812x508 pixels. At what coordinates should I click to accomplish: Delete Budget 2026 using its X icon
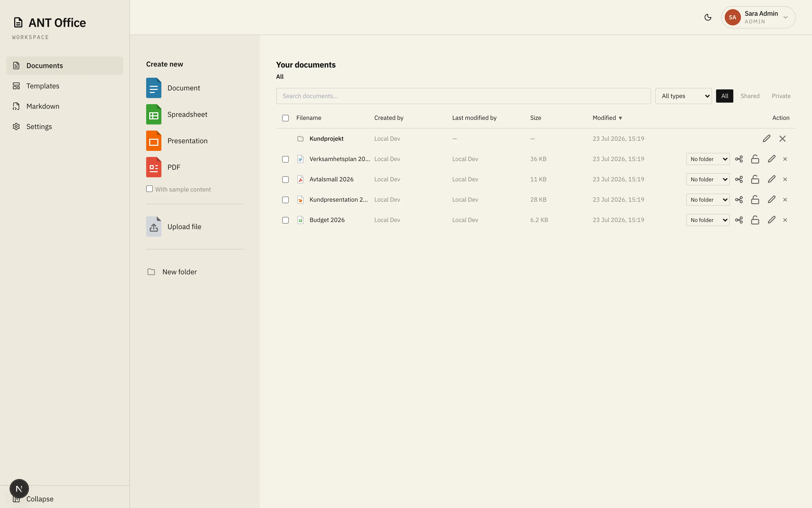[785, 220]
